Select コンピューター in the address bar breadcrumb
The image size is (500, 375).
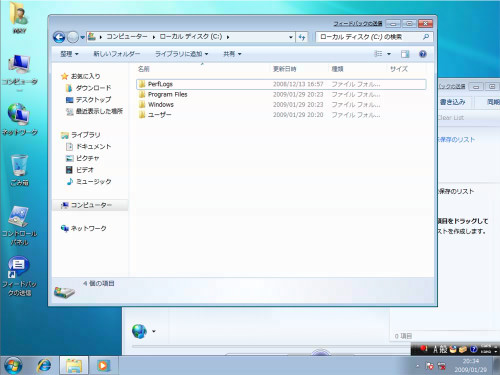(x=127, y=37)
